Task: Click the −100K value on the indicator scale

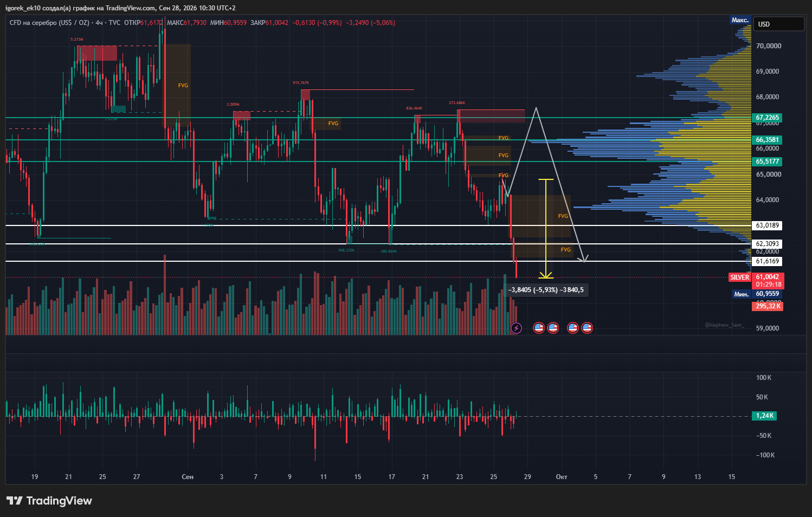Action: click(x=765, y=455)
